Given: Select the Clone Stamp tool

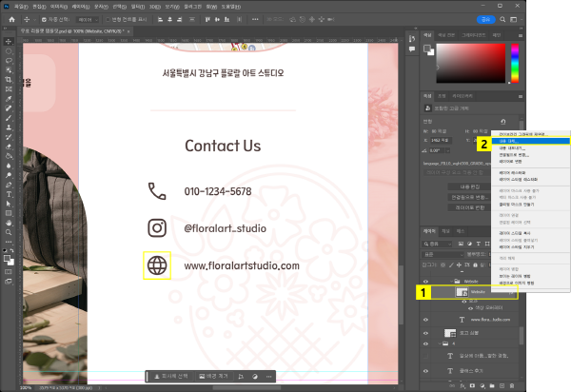Looking at the screenshot, I should [9, 127].
